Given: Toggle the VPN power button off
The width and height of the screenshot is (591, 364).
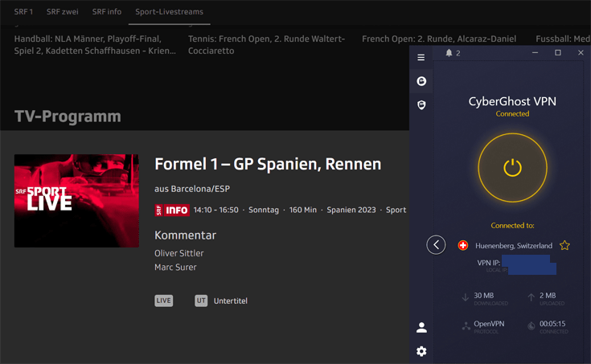Looking at the screenshot, I should point(512,168).
